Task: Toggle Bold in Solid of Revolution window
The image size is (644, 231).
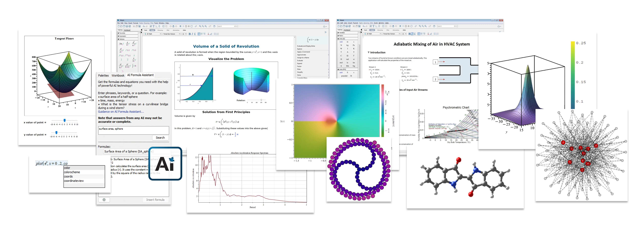Action: coord(190,34)
